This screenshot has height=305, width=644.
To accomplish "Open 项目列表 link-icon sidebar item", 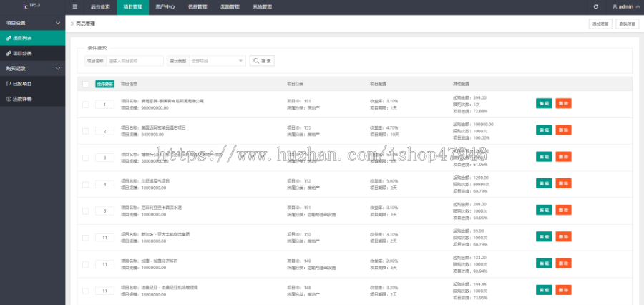I will pyautogui.click(x=32, y=38).
